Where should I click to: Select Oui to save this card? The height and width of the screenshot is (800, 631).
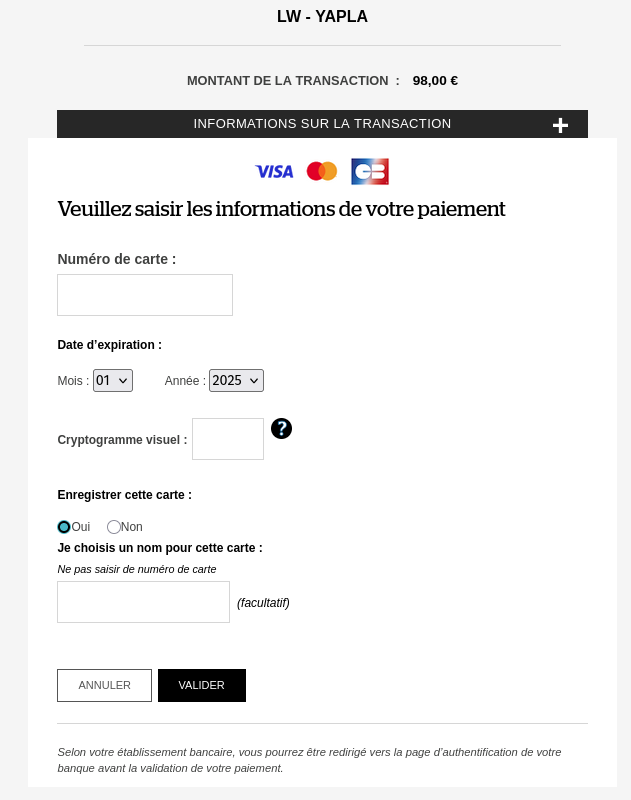[64, 527]
